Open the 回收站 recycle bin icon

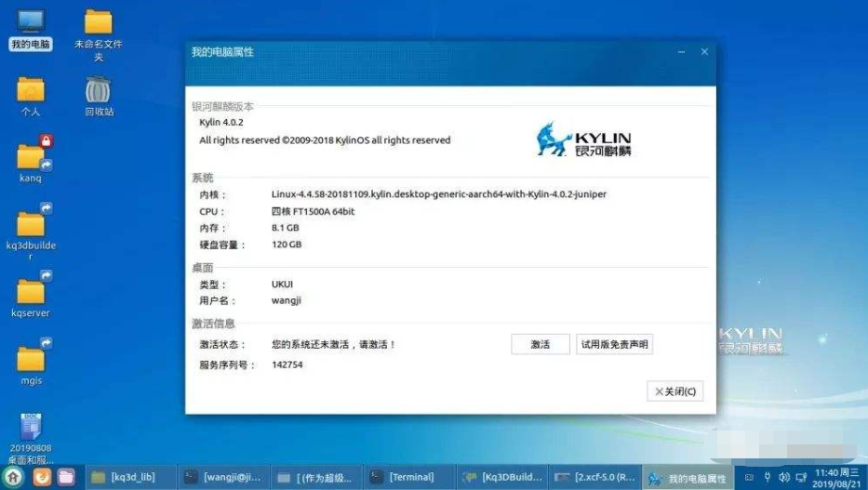coord(99,96)
